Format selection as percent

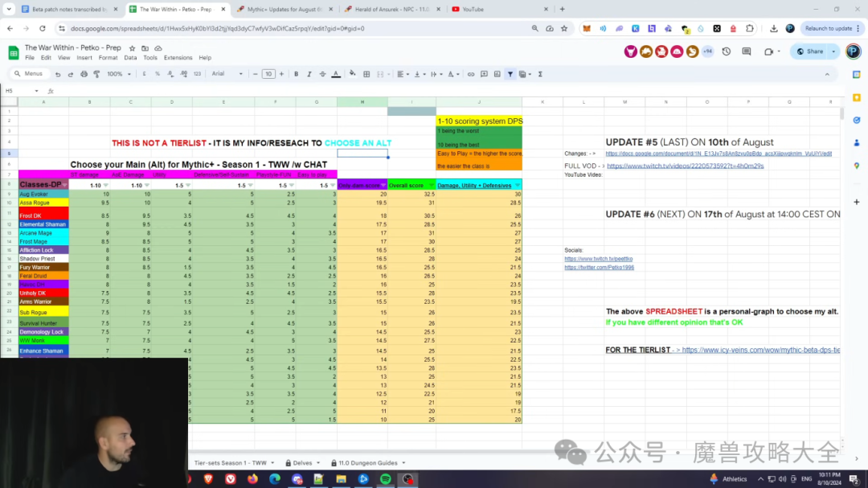pos(158,74)
